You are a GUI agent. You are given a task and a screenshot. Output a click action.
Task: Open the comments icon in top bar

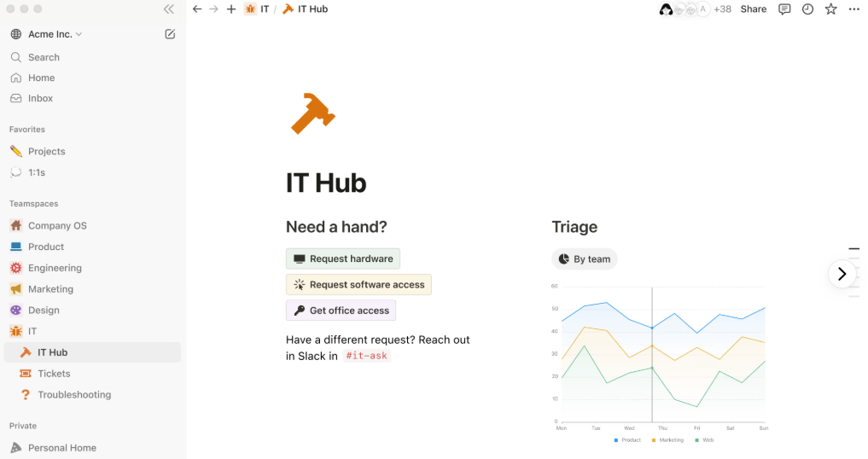[784, 9]
